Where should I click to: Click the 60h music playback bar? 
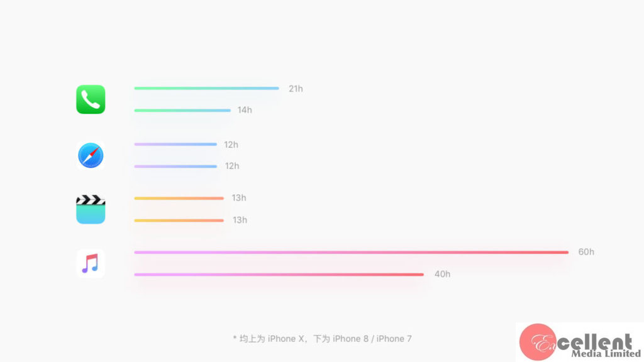point(351,253)
